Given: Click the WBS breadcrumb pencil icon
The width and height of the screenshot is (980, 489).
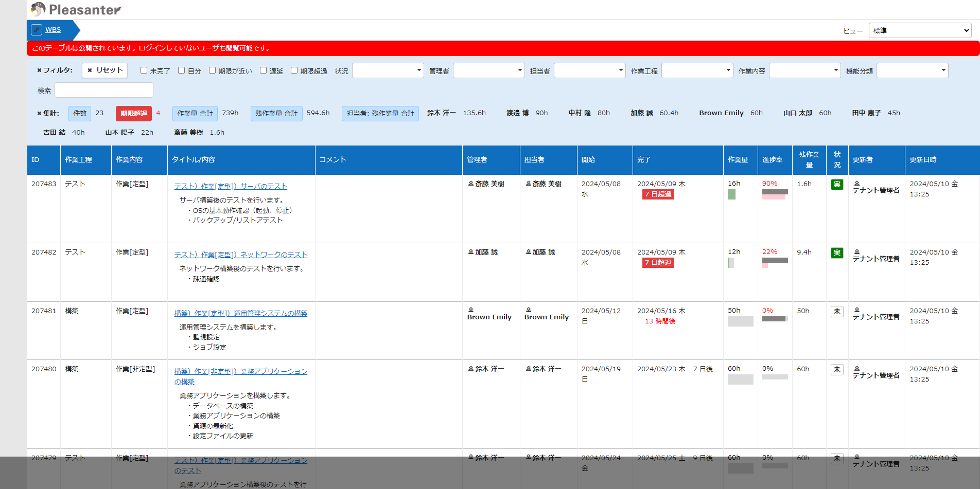Looking at the screenshot, I should (37, 30).
